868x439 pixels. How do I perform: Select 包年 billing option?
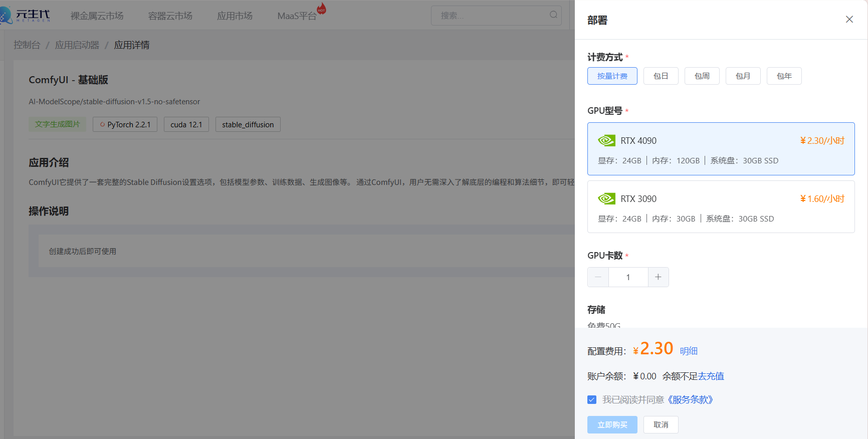coord(784,76)
